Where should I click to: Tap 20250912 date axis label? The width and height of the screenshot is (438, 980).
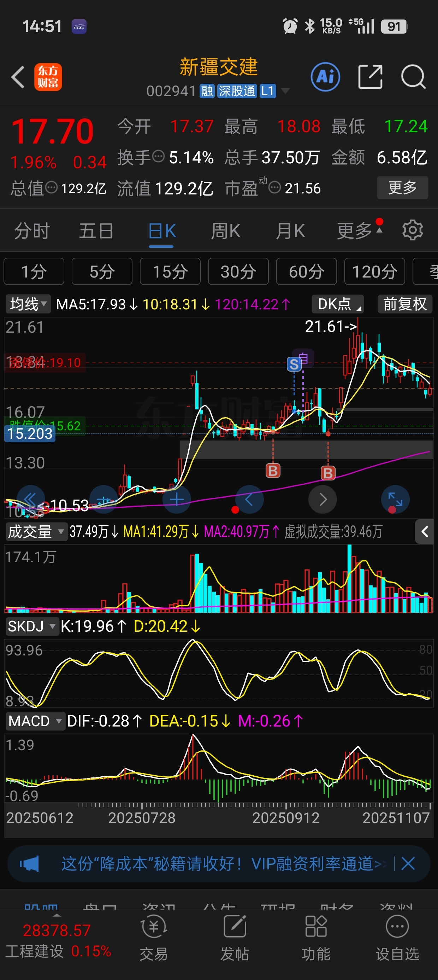click(x=286, y=818)
